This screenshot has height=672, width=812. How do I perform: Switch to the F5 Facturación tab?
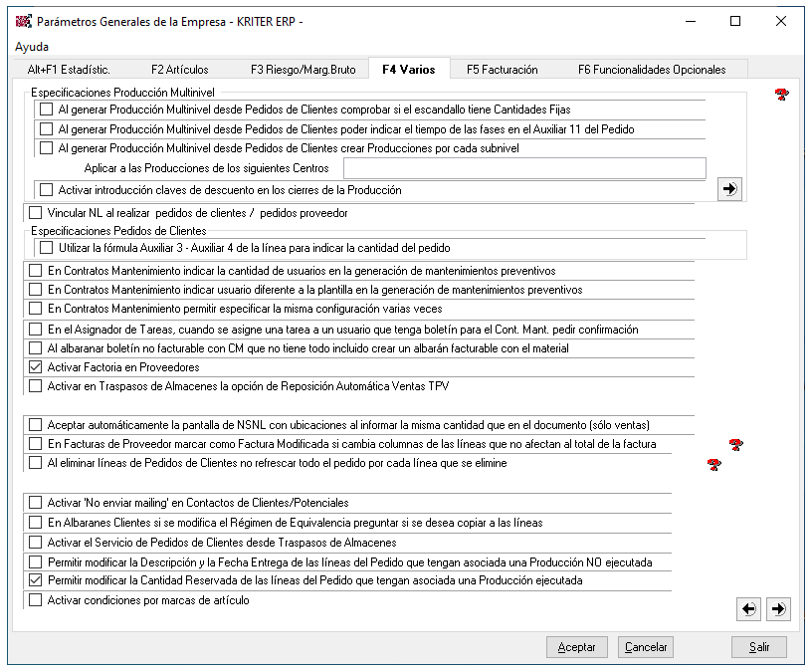pos(502,70)
